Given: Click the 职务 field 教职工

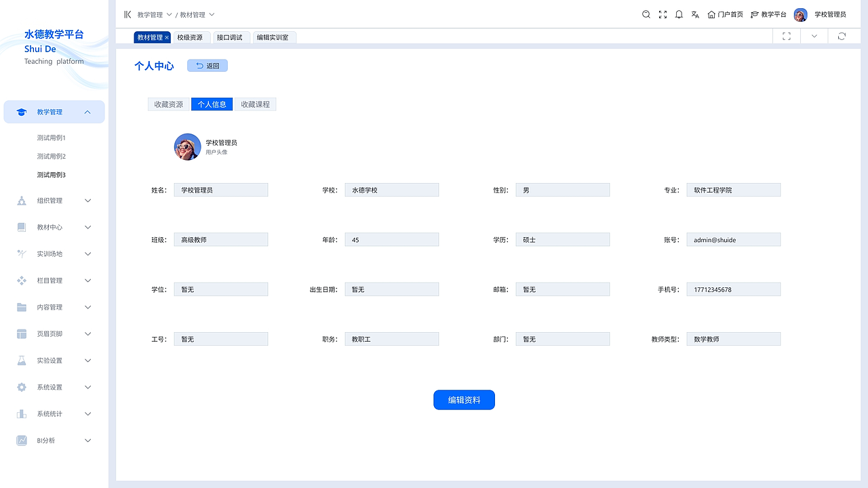Looking at the screenshot, I should pos(392,339).
